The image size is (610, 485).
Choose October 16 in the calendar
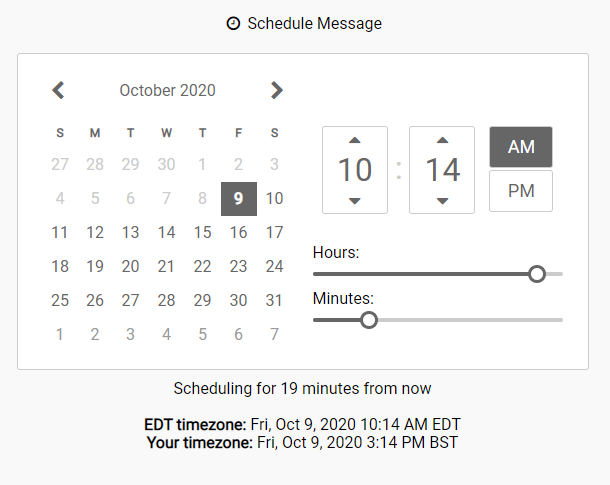point(238,233)
